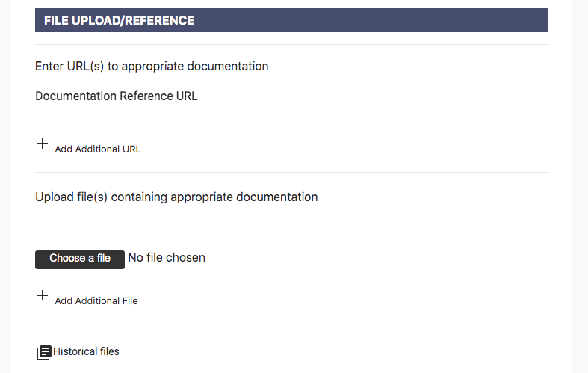Open the Historical files link text
588x373 pixels.
86,351
